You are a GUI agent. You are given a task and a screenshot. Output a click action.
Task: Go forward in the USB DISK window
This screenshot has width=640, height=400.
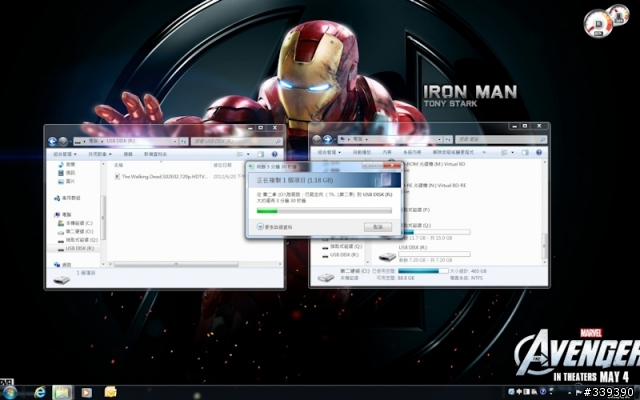coord(63,141)
